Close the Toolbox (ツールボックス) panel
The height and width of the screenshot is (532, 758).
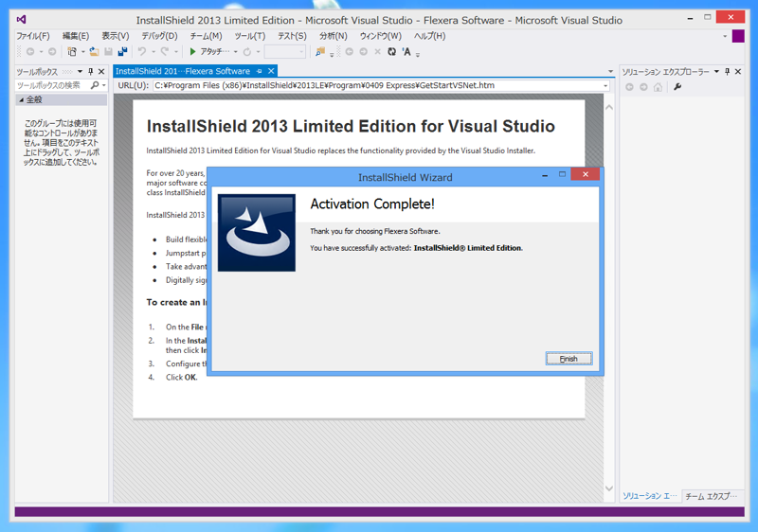tap(101, 71)
